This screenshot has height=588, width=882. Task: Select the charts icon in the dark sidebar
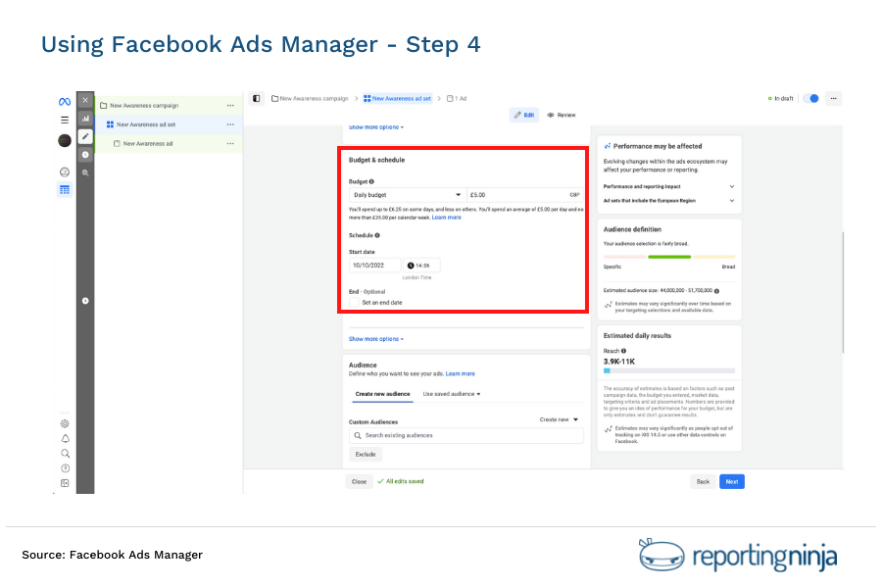[x=85, y=118]
